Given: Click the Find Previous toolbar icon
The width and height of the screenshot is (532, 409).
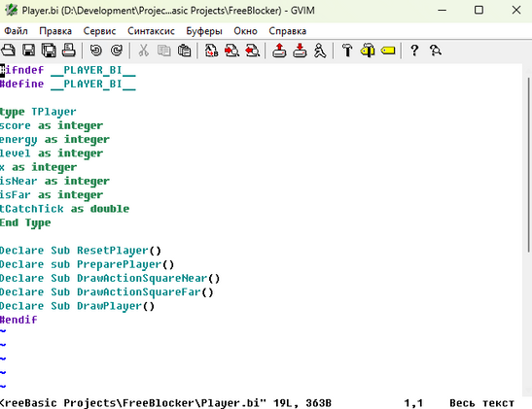Looking at the screenshot, I should point(252,51).
